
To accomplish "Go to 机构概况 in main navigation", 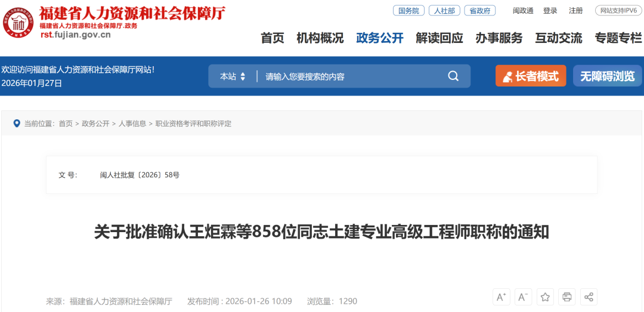I will tap(320, 38).
